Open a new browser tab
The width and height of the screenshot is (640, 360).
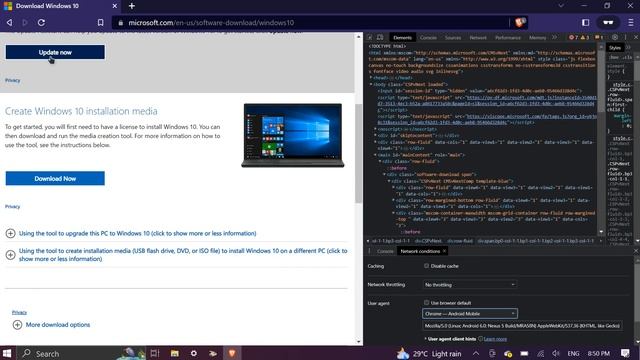131,6
